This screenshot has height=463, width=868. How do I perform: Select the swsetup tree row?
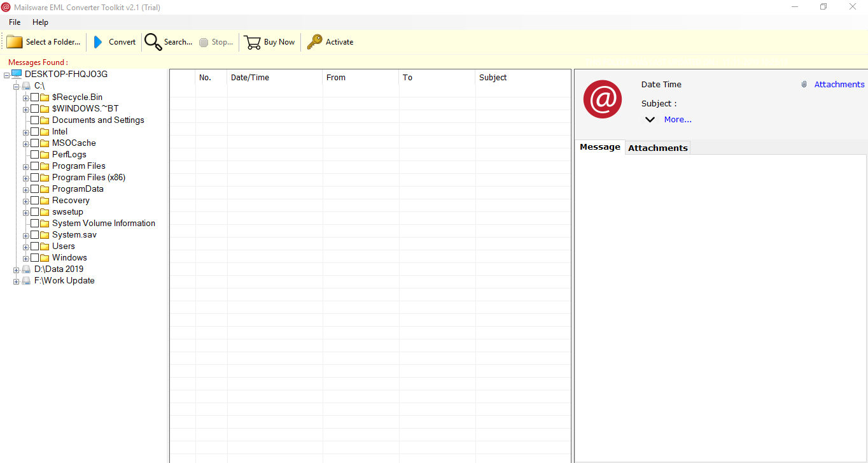[67, 212]
